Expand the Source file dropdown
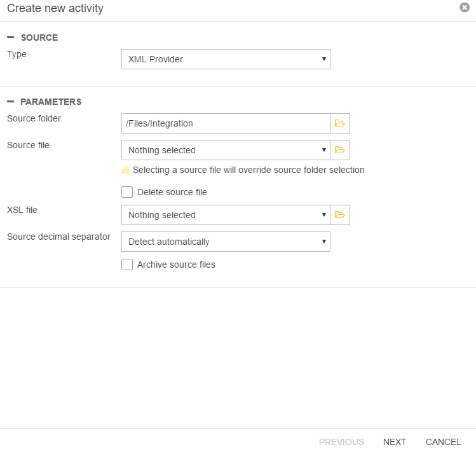 (226, 150)
